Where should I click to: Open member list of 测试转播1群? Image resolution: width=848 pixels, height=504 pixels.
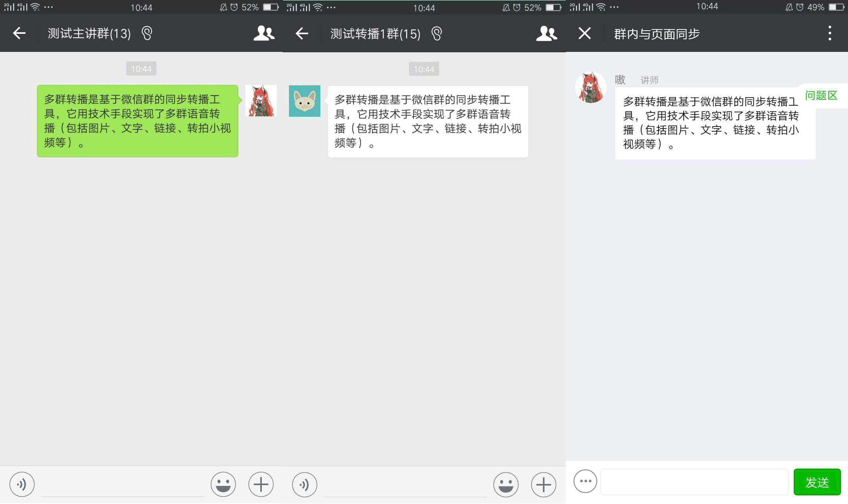click(546, 33)
